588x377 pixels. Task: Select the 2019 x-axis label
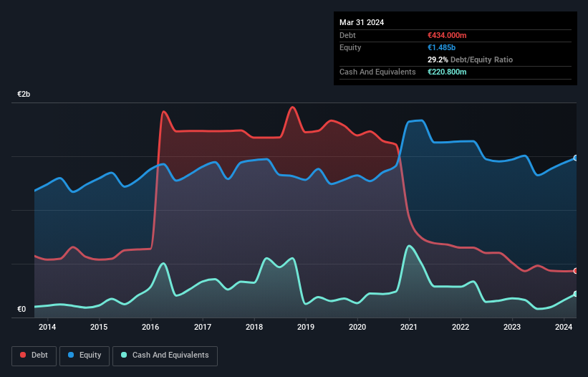pyautogui.click(x=306, y=327)
